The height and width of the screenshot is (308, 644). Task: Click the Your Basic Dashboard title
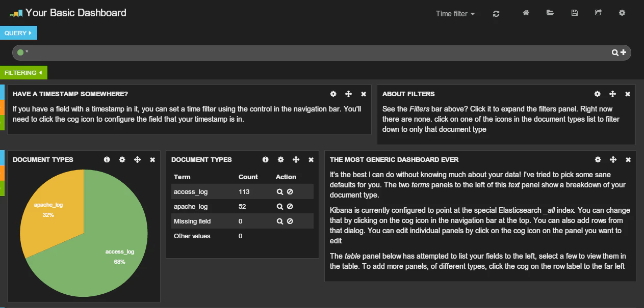(76, 13)
